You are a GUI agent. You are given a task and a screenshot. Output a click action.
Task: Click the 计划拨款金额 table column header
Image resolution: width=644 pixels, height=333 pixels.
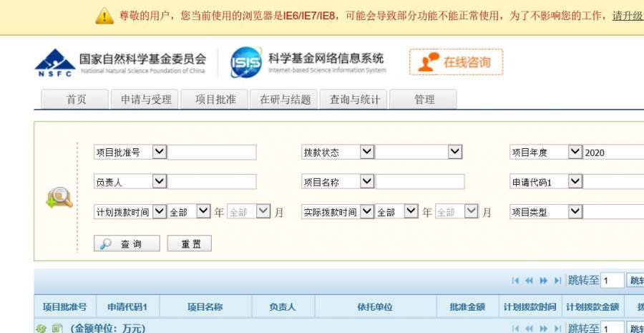click(x=593, y=307)
